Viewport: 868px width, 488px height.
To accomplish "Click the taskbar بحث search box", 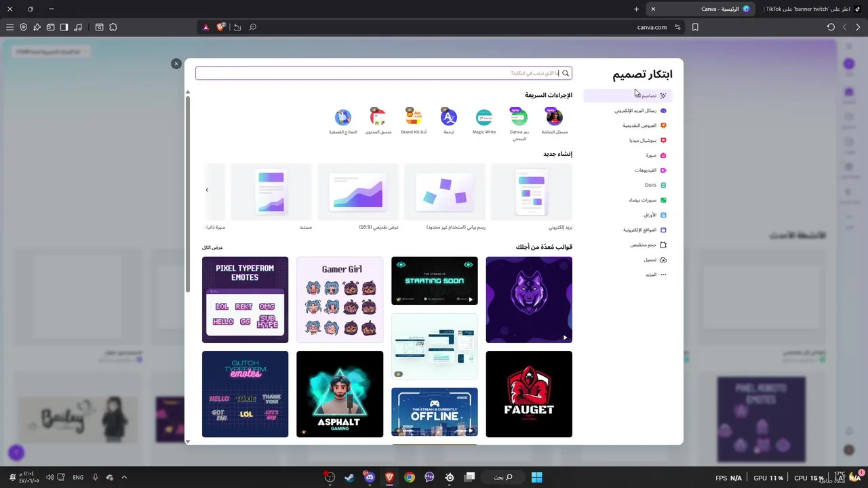I will tap(503, 477).
